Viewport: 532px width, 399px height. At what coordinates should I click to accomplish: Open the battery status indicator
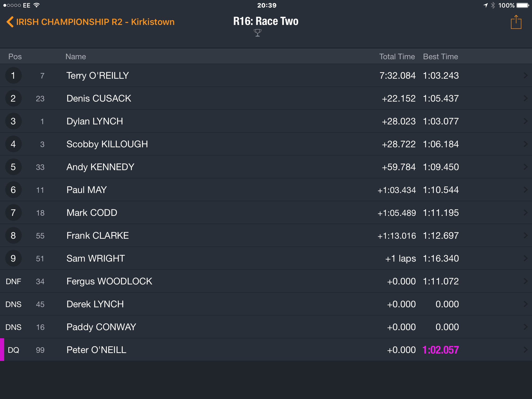pyautogui.click(x=523, y=5)
